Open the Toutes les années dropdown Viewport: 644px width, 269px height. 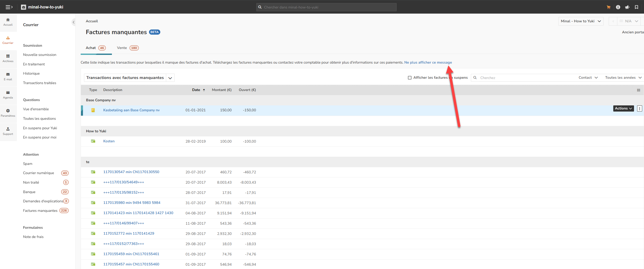click(x=623, y=78)
